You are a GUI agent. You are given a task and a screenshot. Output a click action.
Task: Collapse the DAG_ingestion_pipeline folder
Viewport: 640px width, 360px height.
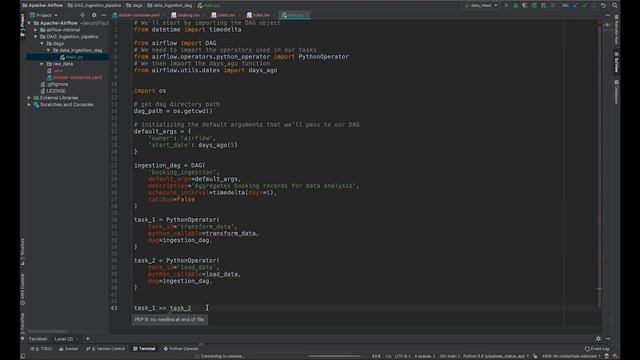point(36,37)
